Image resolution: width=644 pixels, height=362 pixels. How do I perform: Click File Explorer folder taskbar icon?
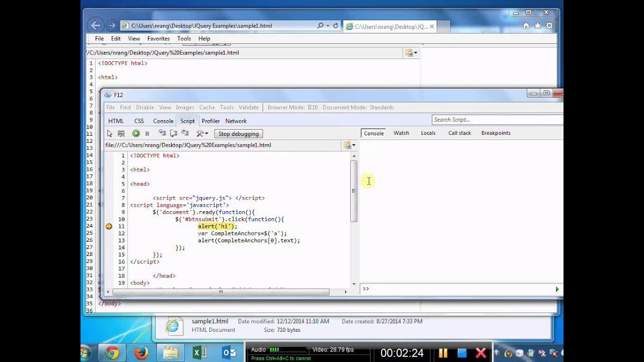(170, 353)
